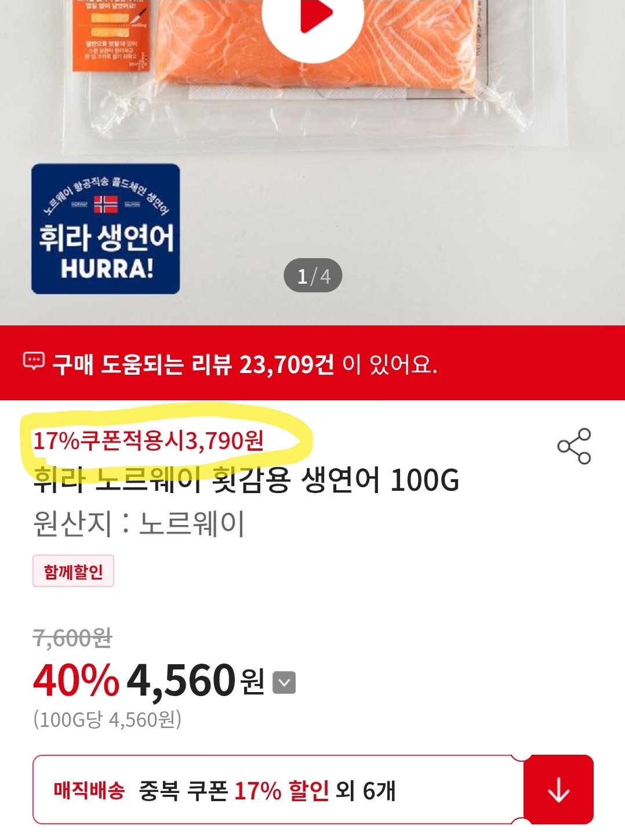Image resolution: width=625 pixels, height=840 pixels.
Task: Tap the review speech bubble icon
Action: [x=34, y=361]
